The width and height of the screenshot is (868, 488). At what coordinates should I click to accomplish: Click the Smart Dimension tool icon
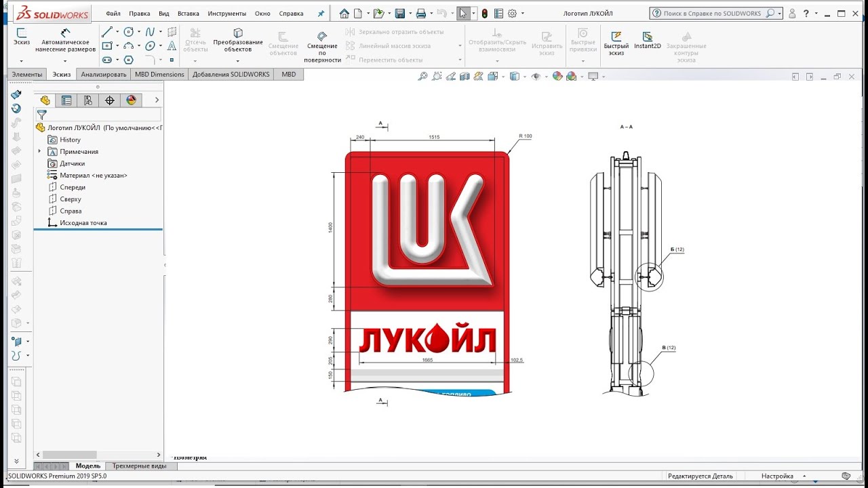click(65, 33)
